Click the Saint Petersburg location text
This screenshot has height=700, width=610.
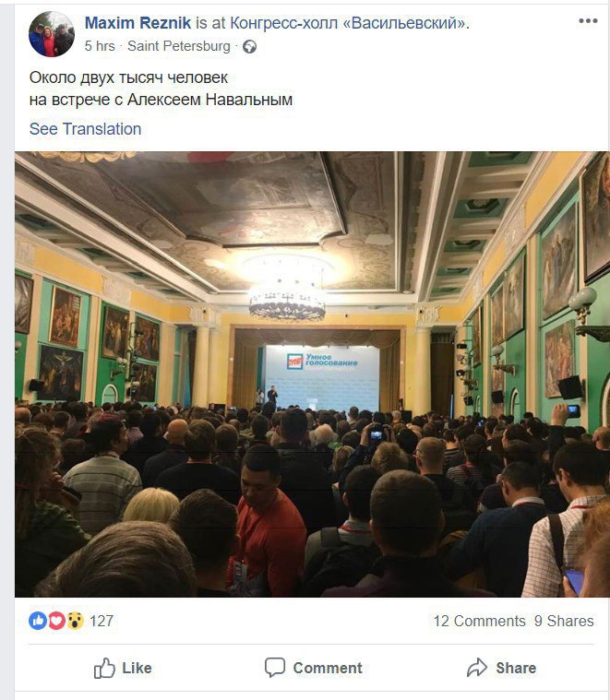pos(179,46)
